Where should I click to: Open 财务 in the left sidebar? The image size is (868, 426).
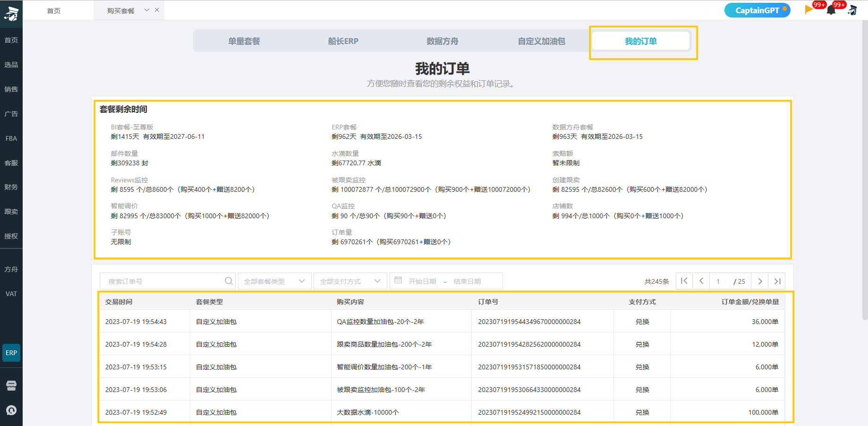click(x=11, y=187)
